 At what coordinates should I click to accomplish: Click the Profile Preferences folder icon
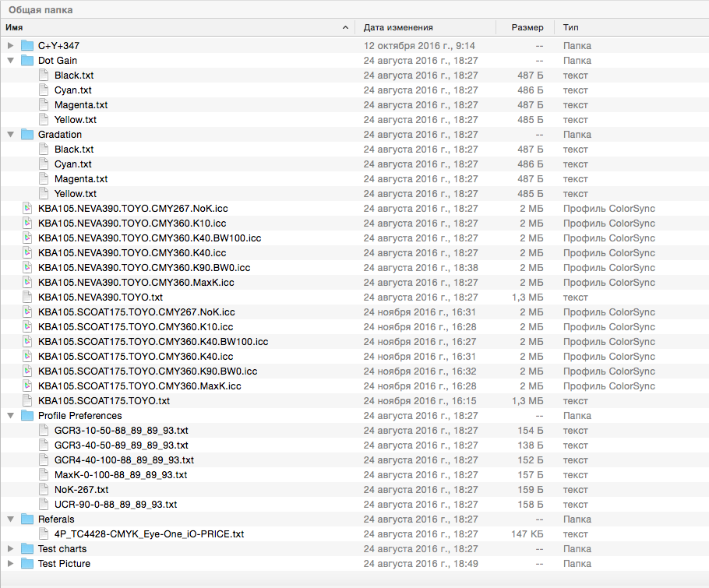tap(27, 416)
